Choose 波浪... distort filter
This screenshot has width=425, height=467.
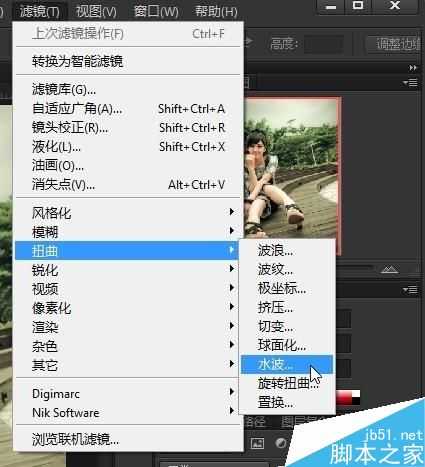pos(287,250)
